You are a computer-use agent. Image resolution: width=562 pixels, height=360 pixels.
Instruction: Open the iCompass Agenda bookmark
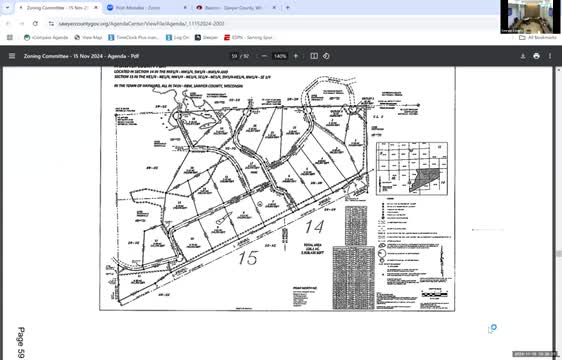(46, 37)
